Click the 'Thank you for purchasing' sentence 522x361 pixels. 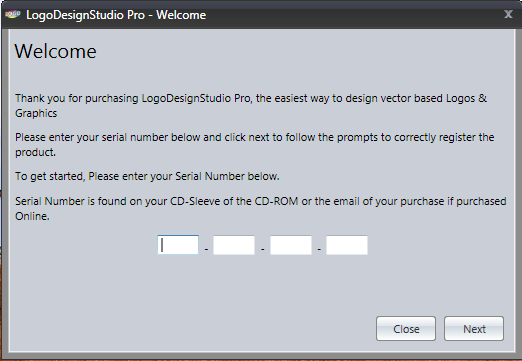[251, 106]
